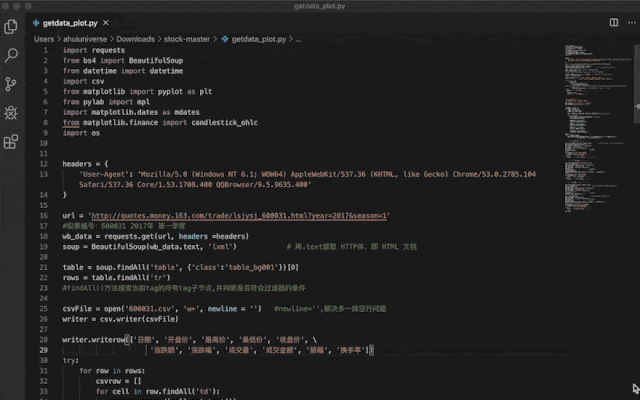Click the Users breadcrumb segment
The width and height of the screenshot is (640, 400).
click(44, 39)
